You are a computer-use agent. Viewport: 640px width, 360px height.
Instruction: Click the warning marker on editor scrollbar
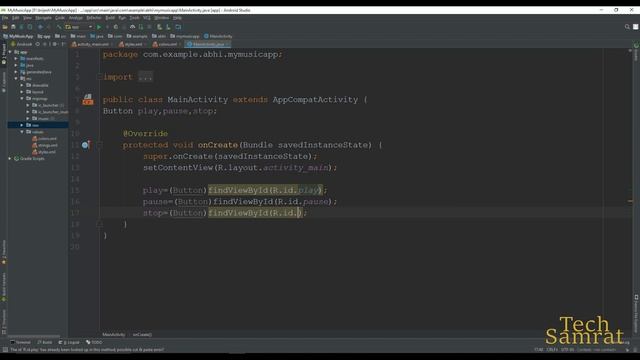click(630, 201)
